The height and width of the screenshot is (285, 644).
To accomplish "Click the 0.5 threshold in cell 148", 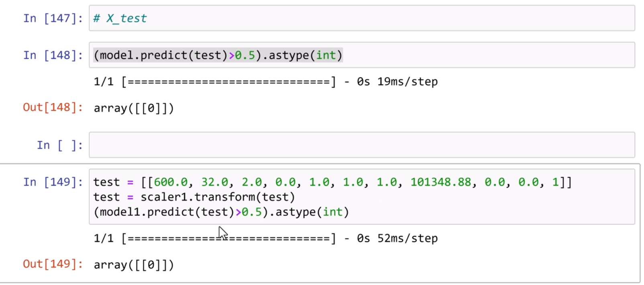I will (x=245, y=55).
